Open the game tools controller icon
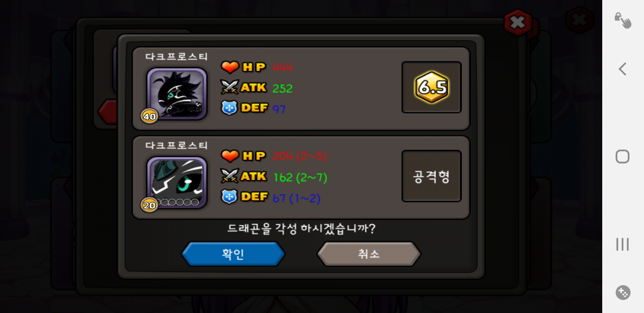644x313 pixels. click(623, 292)
